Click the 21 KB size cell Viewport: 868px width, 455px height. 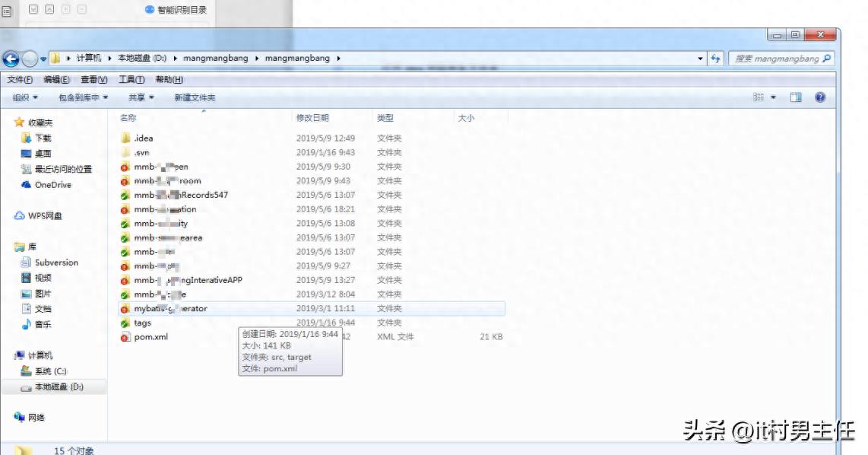(491, 337)
